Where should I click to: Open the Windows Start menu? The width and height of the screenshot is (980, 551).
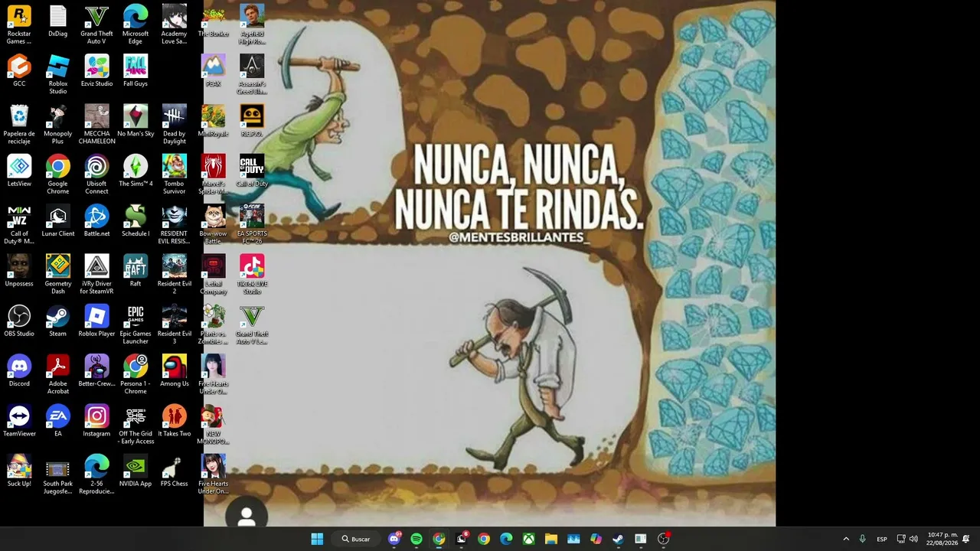tap(317, 539)
